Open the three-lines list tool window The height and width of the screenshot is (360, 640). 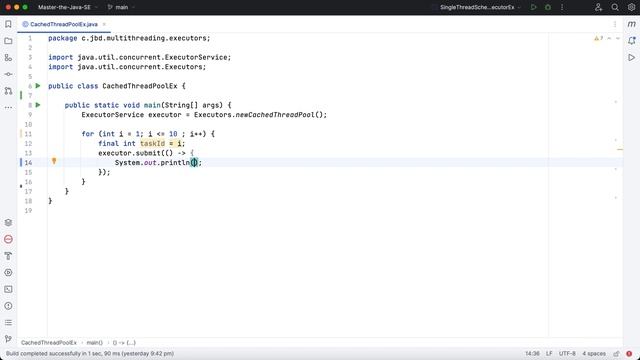[x=8, y=322]
